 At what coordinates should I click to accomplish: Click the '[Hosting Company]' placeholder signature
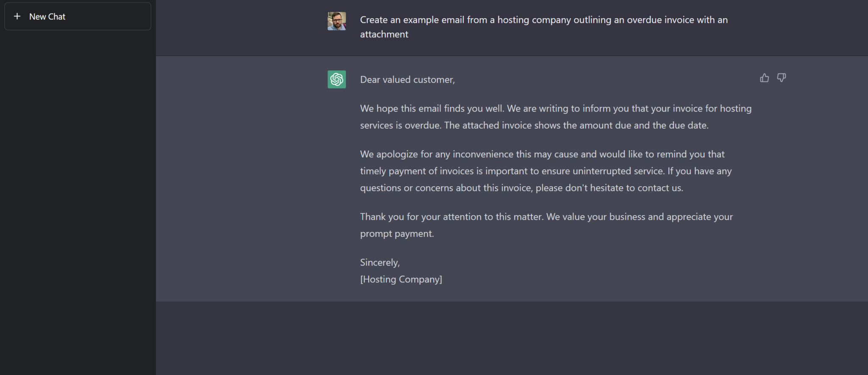click(401, 280)
